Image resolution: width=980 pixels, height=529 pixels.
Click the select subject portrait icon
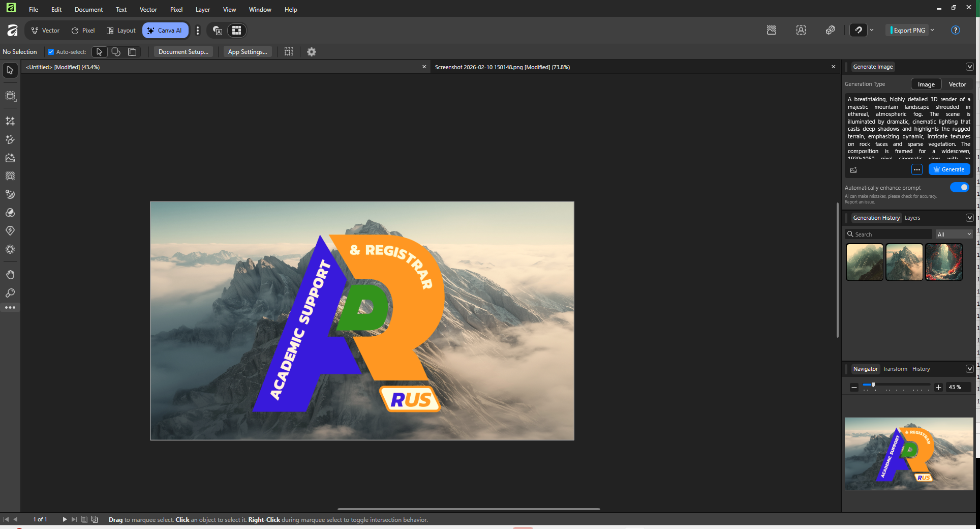tap(801, 31)
